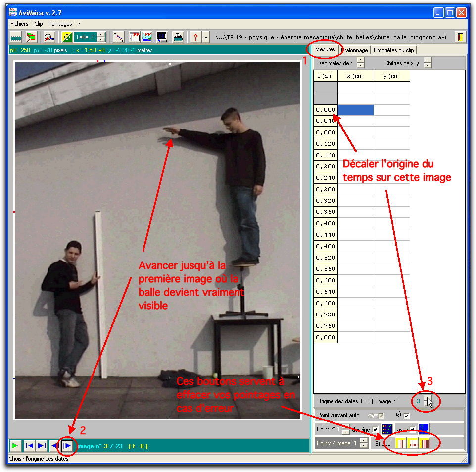The image size is (476, 472).
Task: Click the blue axes color button
Action: [424, 429]
